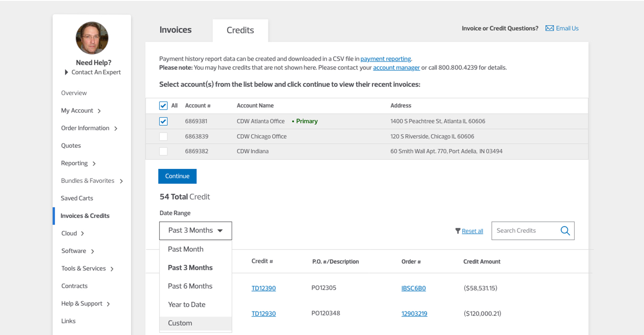Click the Account Name column header
Viewport: 644px width, 335px height.
(255, 106)
